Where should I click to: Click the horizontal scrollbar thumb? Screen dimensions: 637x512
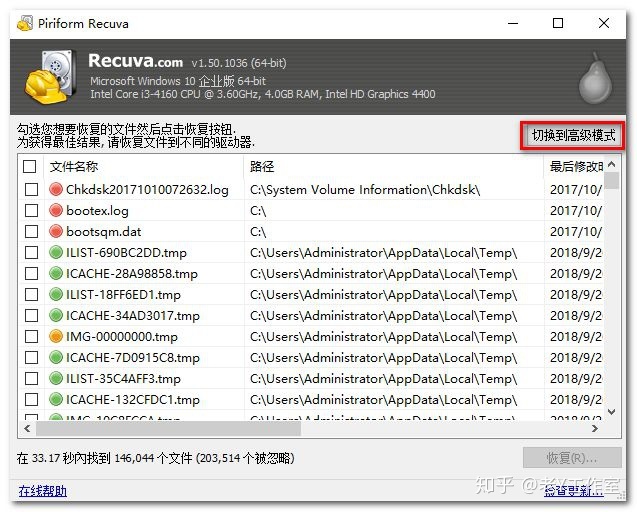[168, 428]
